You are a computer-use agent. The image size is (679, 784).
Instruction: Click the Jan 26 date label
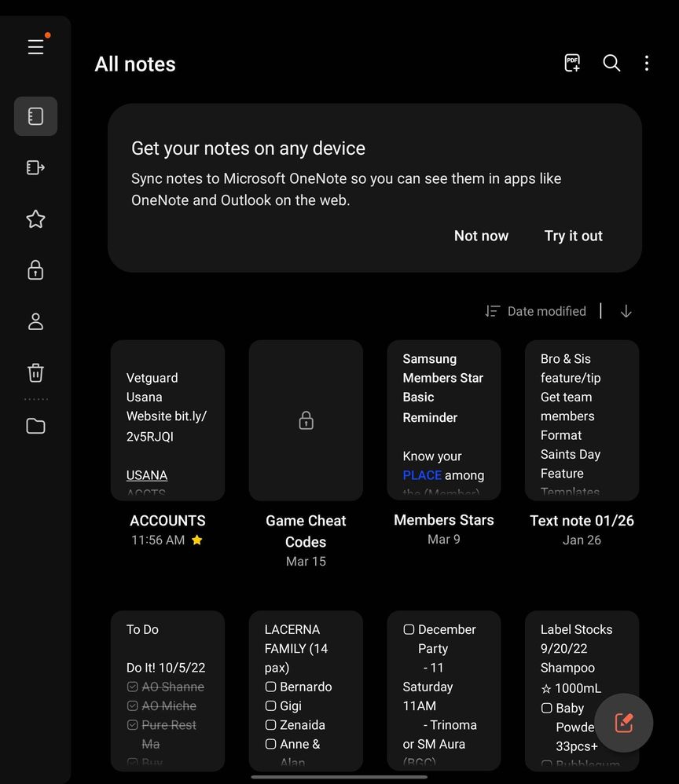click(x=582, y=540)
